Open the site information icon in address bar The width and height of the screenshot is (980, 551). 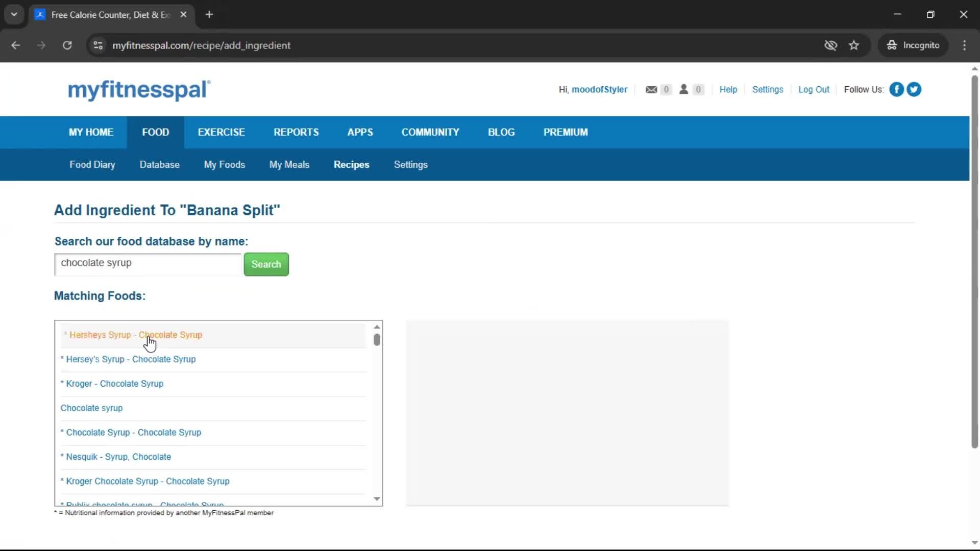pyautogui.click(x=98, y=45)
